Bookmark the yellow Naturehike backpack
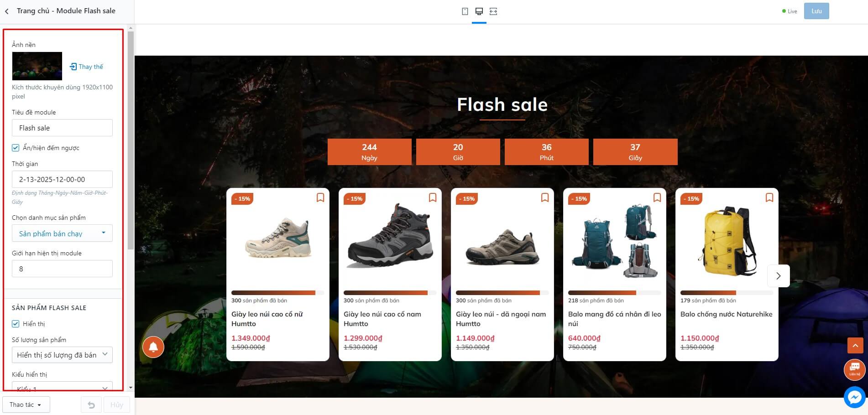The height and width of the screenshot is (415, 868). click(x=769, y=197)
